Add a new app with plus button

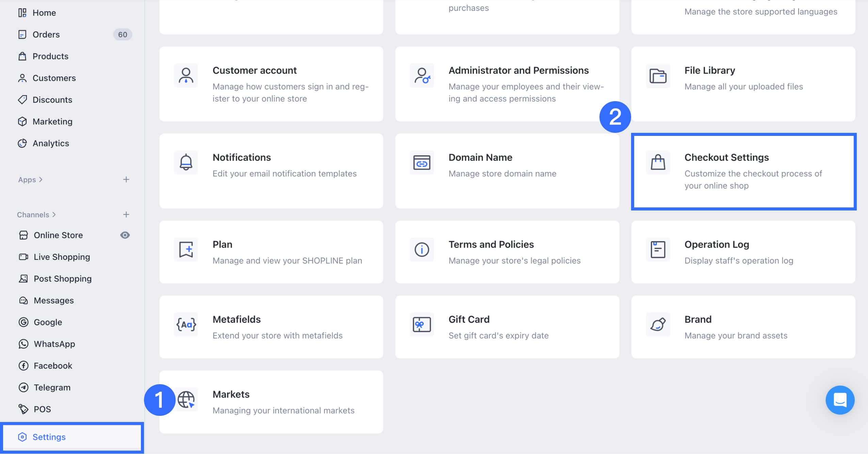[126, 179]
